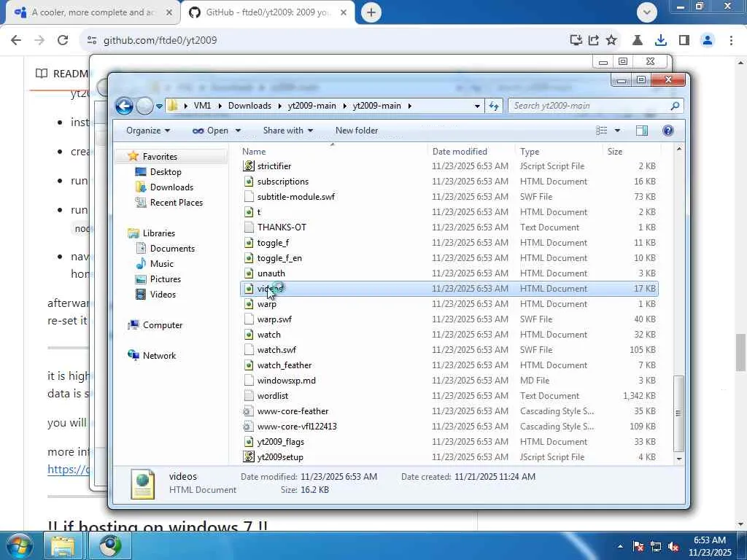Open a new Chrome tab
Screen dimensions: 747x560
point(371,12)
